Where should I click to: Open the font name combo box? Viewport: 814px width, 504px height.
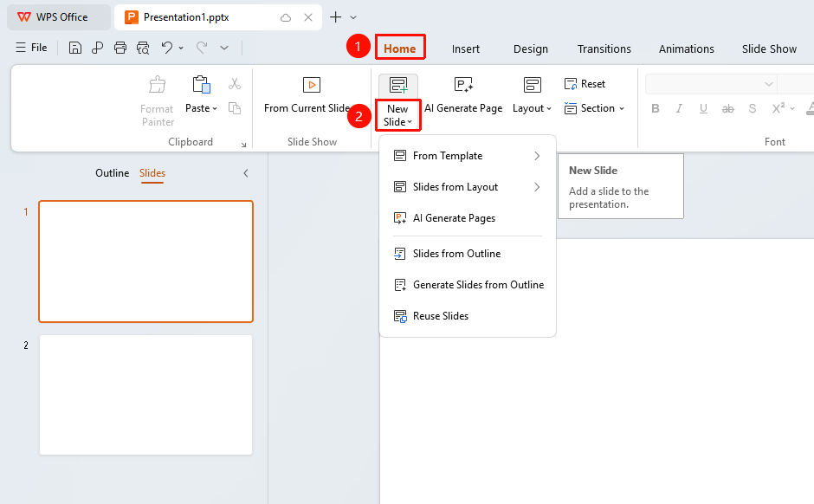(x=711, y=84)
